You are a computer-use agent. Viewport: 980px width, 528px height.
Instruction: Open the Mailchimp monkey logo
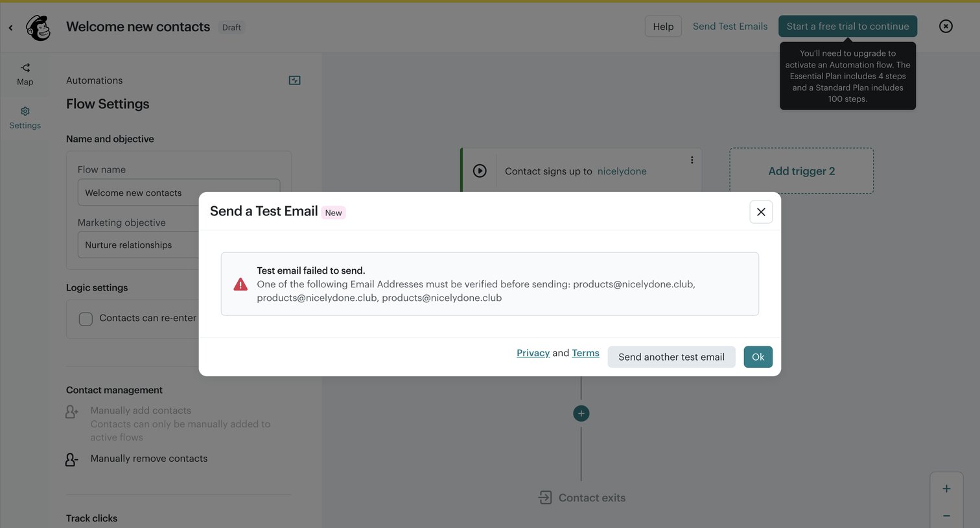point(38,27)
